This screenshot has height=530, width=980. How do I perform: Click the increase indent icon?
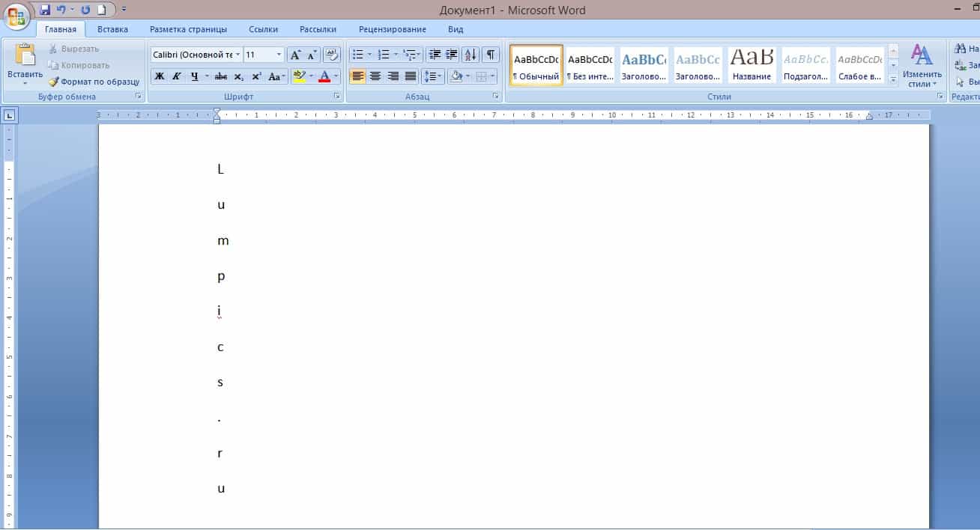click(x=452, y=55)
